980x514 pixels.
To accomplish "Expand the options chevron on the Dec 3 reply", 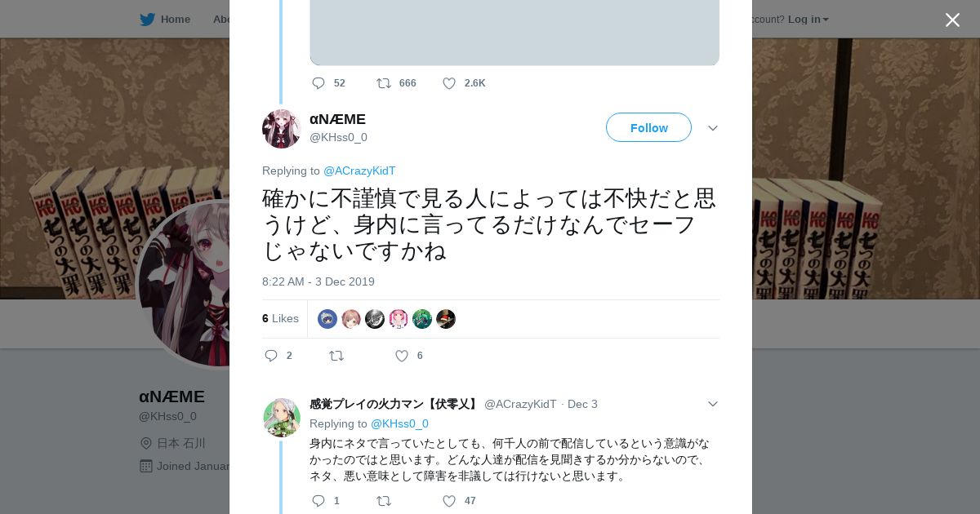I will click(713, 404).
